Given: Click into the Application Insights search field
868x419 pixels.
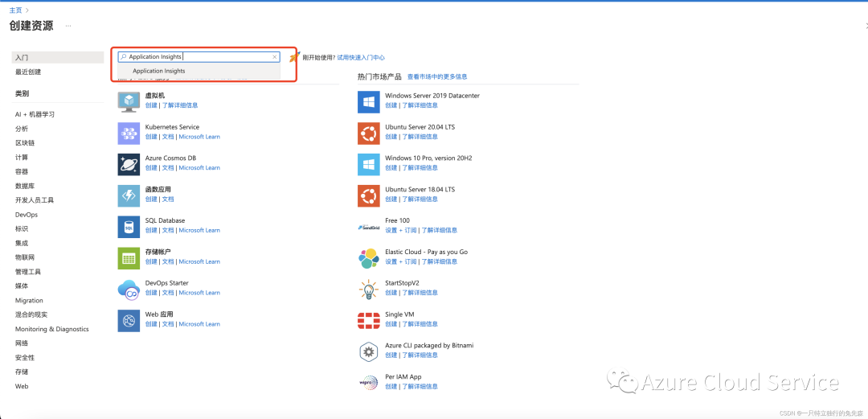Looking at the screenshot, I should [x=199, y=56].
